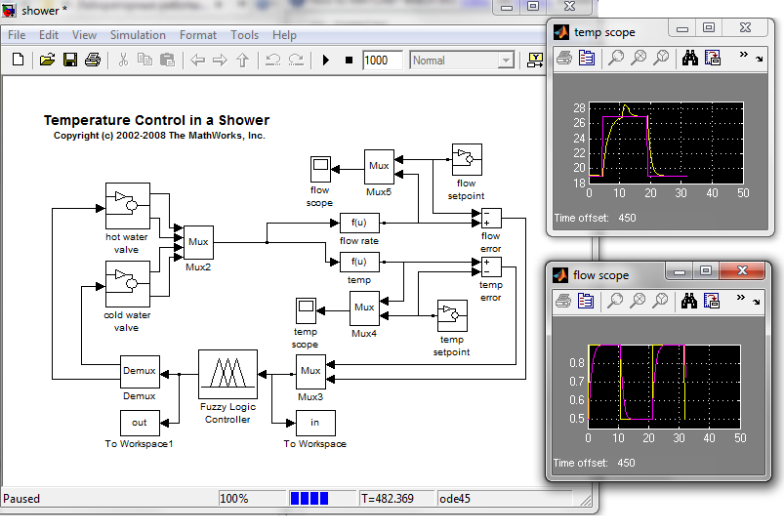
Task: Navigate back with left arrow icon
Action: [198, 61]
